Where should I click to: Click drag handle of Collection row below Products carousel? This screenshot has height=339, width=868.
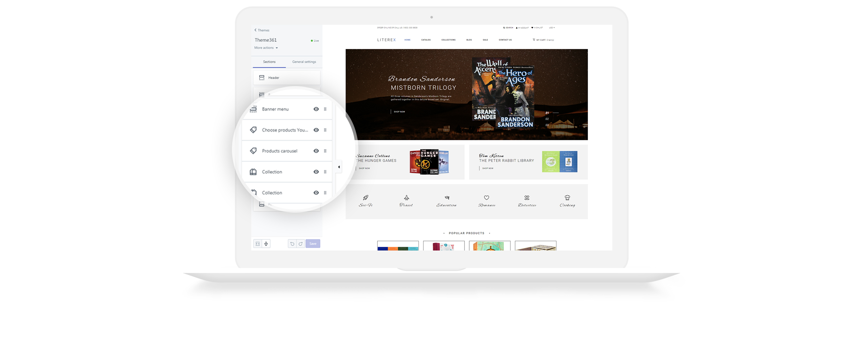coord(325,172)
